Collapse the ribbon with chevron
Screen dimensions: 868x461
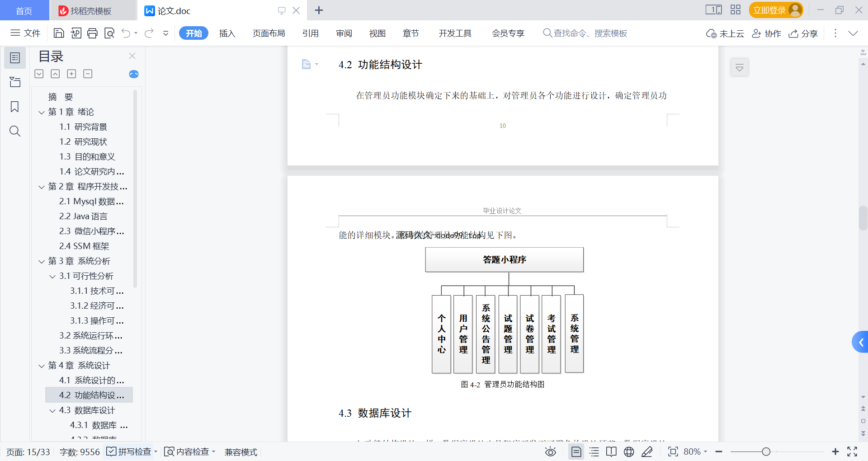click(853, 33)
